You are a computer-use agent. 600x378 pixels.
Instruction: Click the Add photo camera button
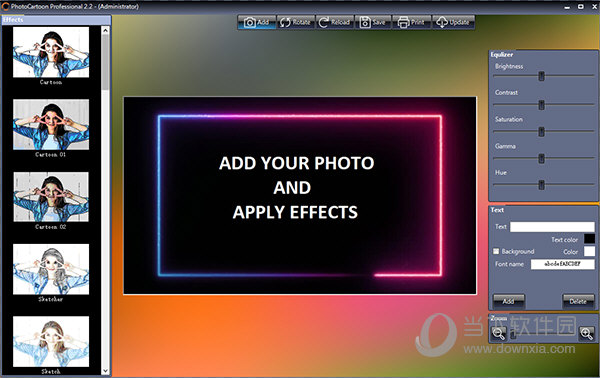[x=256, y=22]
